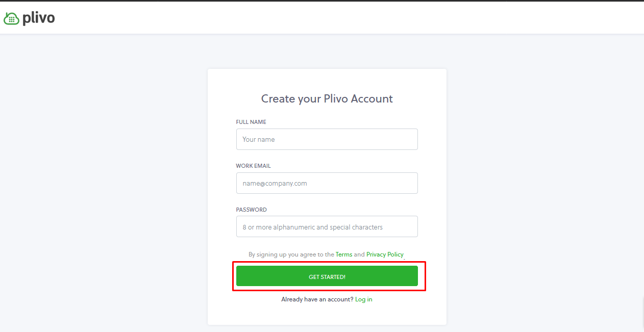This screenshot has width=644, height=332.
Task: Open the Privacy Policy link
Action: pyautogui.click(x=385, y=254)
